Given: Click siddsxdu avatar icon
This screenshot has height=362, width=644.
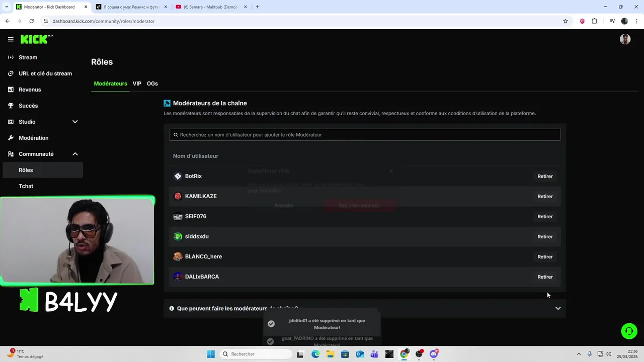Looking at the screenshot, I should (x=178, y=236).
